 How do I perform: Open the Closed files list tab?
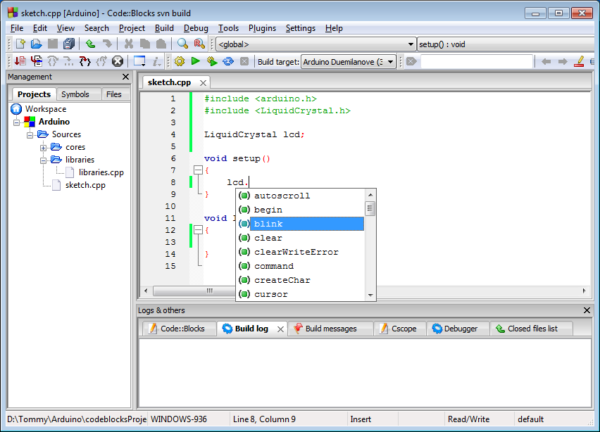click(532, 329)
